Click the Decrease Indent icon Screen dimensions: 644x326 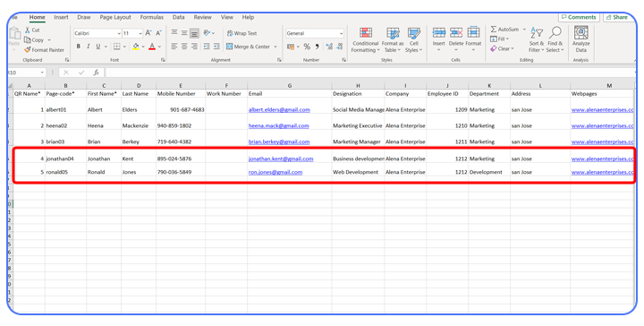[207, 47]
